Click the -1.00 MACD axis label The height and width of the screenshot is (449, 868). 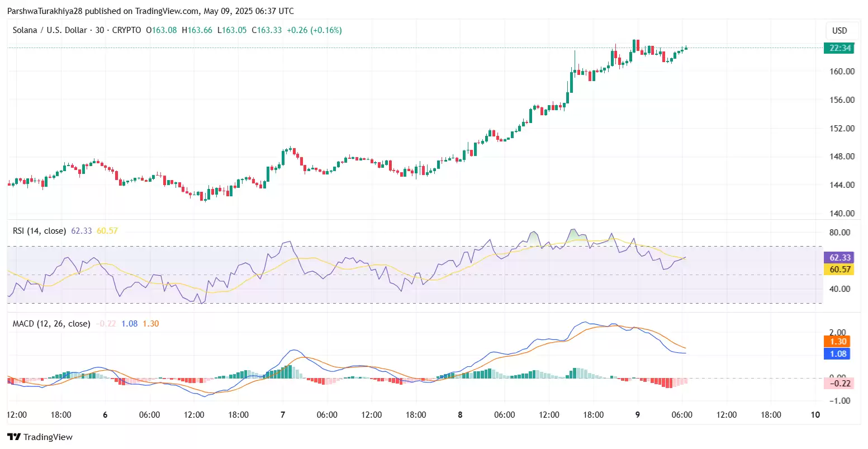(x=839, y=401)
